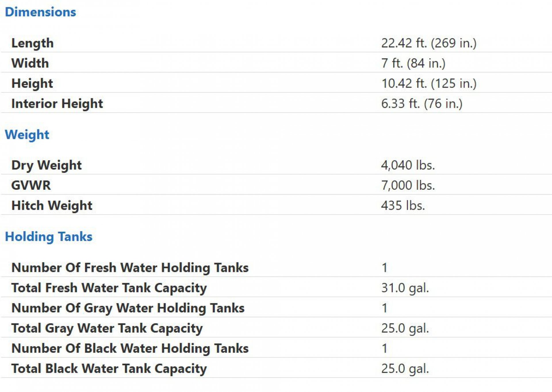Select the 4,040 lbs. value
This screenshot has height=392, width=552.
(x=408, y=166)
